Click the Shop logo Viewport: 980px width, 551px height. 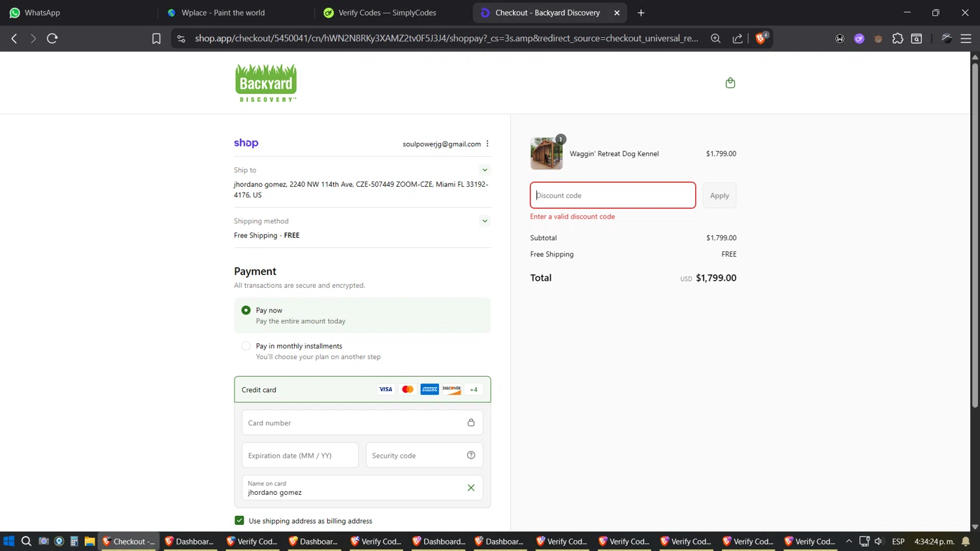coord(246,143)
